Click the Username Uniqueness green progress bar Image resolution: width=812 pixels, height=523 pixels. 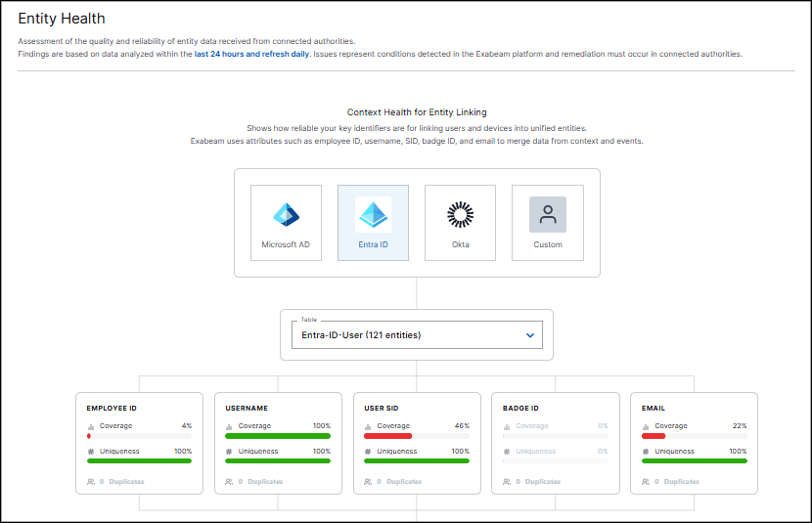(278, 460)
